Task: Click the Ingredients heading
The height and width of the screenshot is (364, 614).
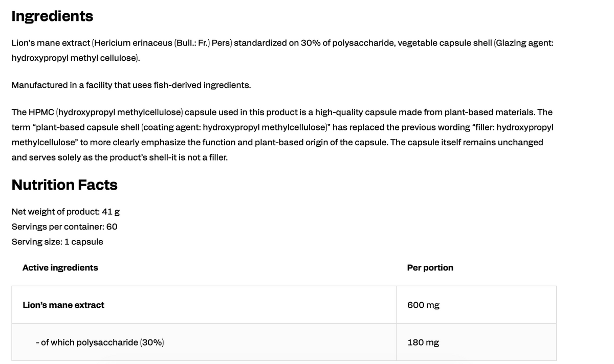Action: coord(52,16)
